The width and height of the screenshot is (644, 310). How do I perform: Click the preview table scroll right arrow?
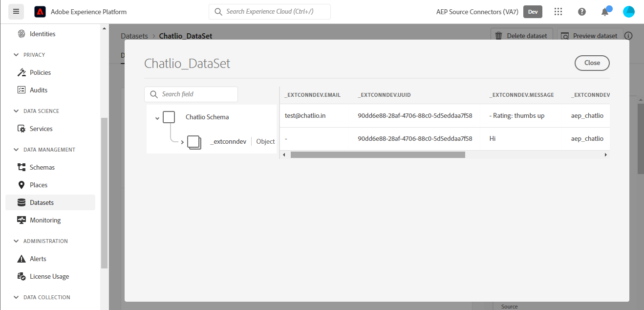pos(606,155)
